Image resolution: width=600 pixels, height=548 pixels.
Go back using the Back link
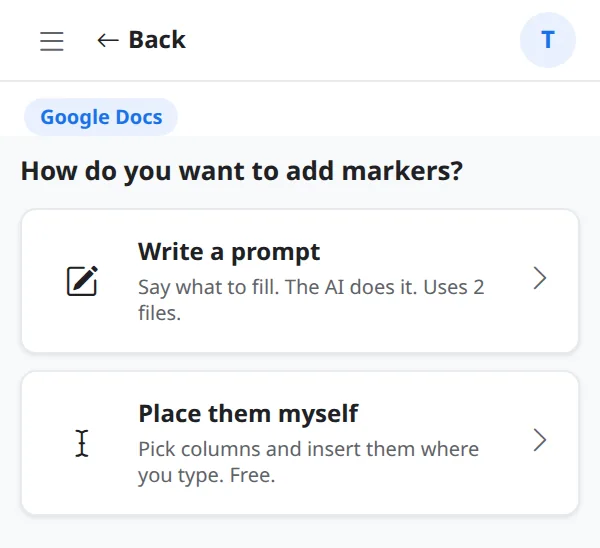tap(142, 40)
